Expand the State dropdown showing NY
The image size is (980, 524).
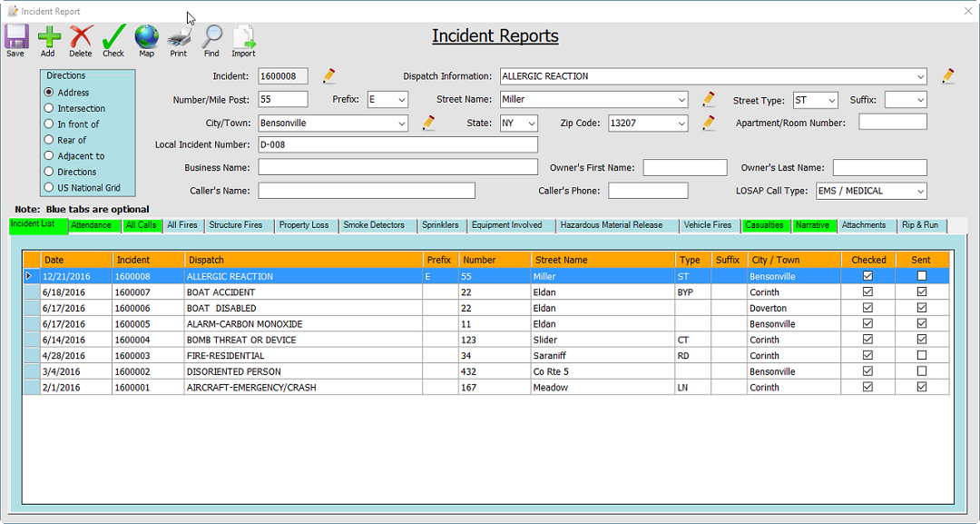532,124
